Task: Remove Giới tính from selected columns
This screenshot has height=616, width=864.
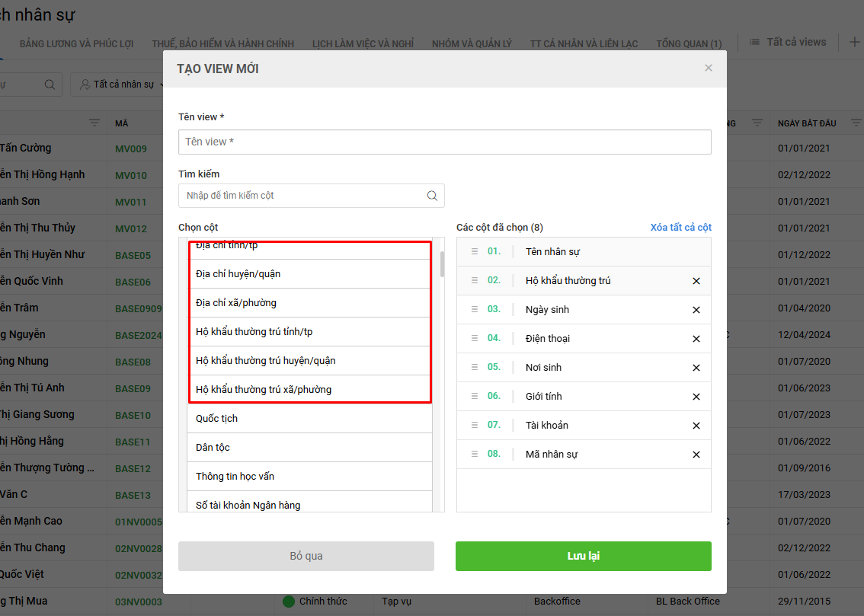Action: point(696,397)
